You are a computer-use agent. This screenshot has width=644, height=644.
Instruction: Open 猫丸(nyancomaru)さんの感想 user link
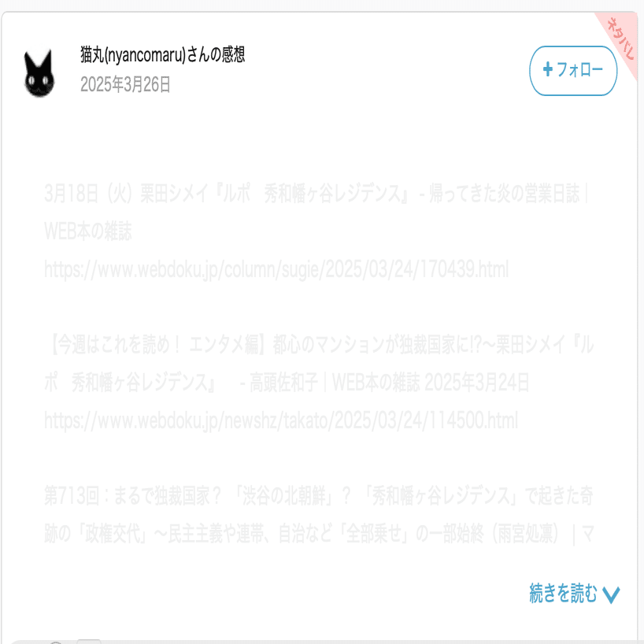(163, 55)
